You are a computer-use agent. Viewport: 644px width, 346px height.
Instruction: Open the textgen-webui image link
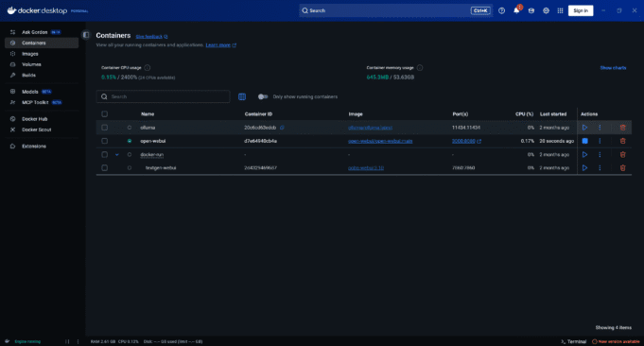point(366,168)
